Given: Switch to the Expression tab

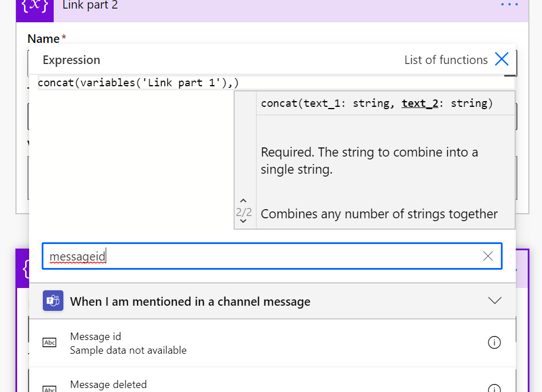Looking at the screenshot, I should (71, 60).
